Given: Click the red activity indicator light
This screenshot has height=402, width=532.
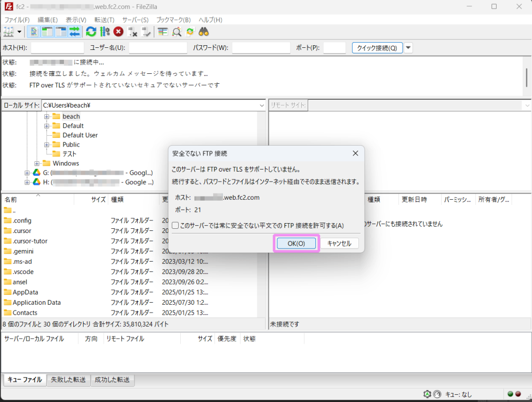Looking at the screenshot, I should [x=518, y=394].
